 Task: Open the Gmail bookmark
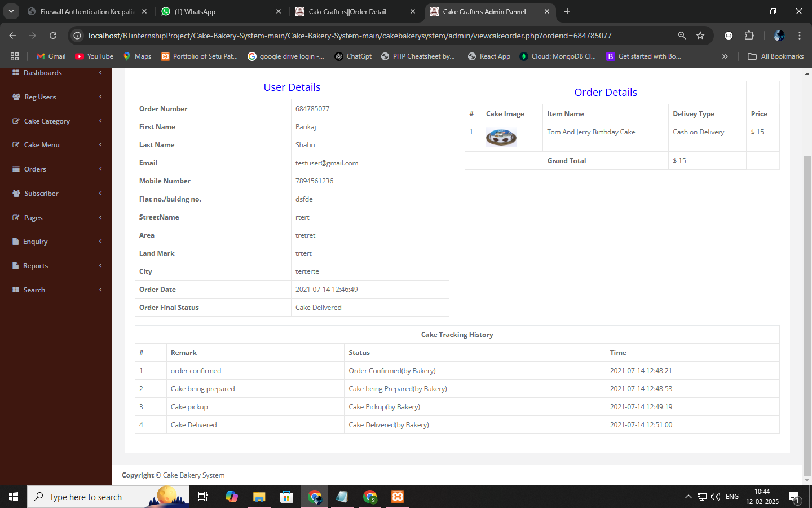(51, 56)
